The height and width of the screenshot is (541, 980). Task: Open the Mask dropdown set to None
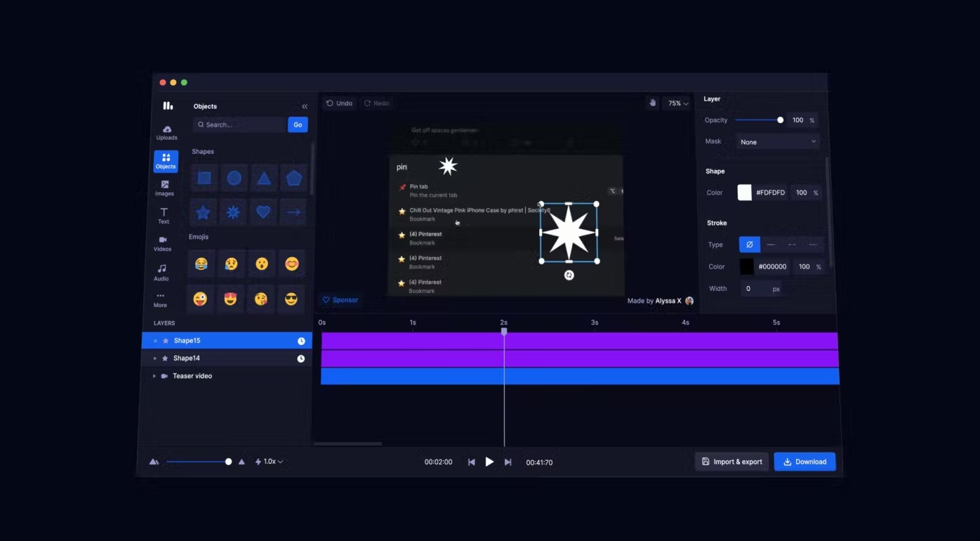pyautogui.click(x=778, y=142)
